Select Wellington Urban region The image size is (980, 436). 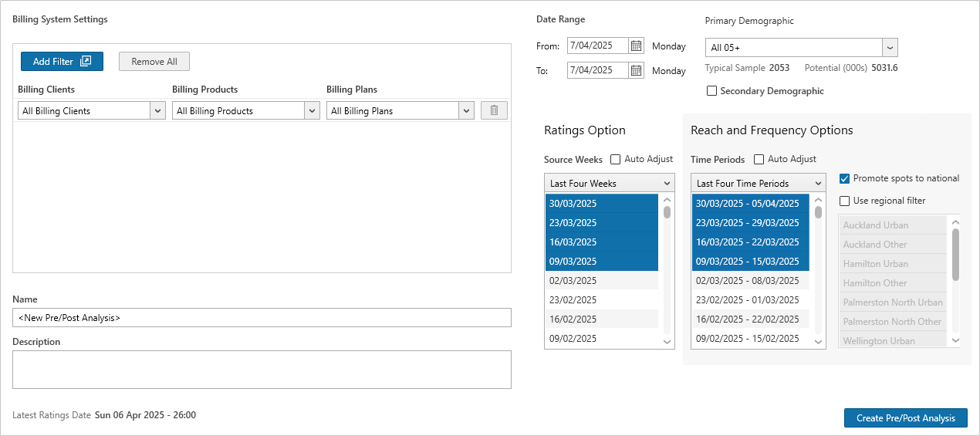click(893, 340)
